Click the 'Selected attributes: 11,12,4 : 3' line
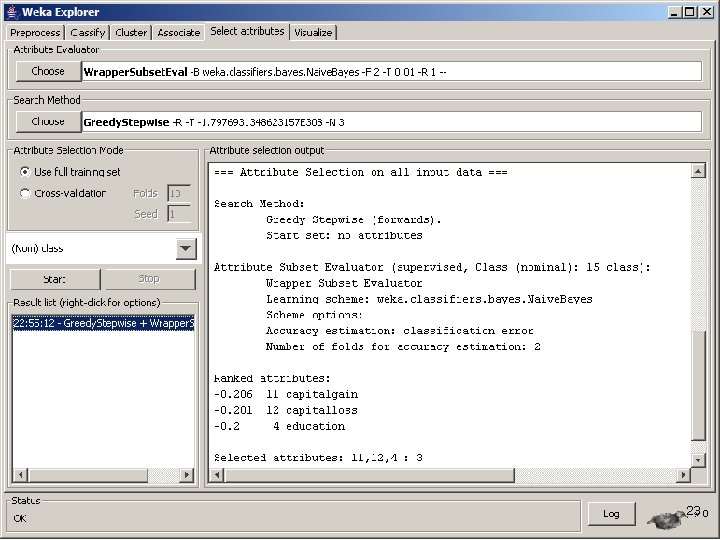This screenshot has height=540, width=720. pyautogui.click(x=318, y=458)
